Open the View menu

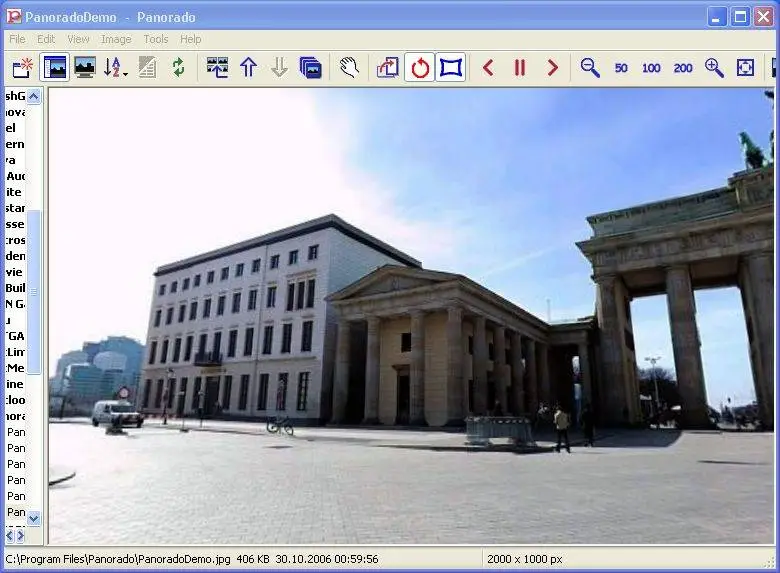click(x=78, y=39)
